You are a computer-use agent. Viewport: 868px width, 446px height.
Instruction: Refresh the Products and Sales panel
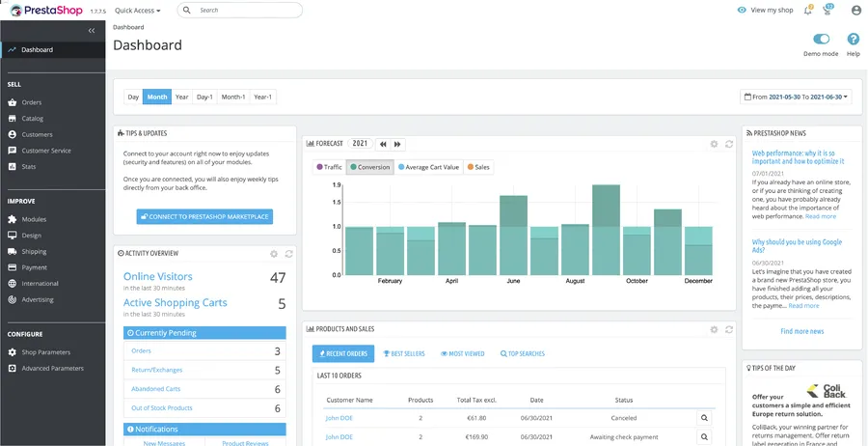[x=729, y=329]
